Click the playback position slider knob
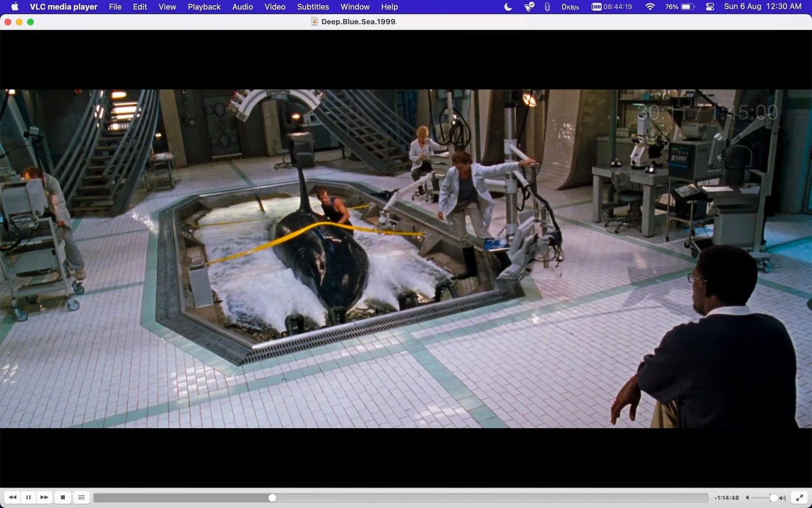This screenshot has width=812, height=508. point(272,498)
